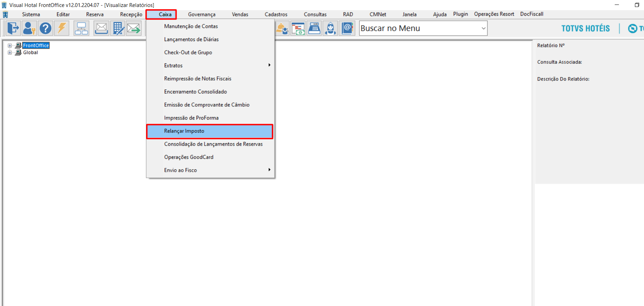This screenshot has height=306, width=644.
Task: Click the address book @ icon
Action: point(347,28)
